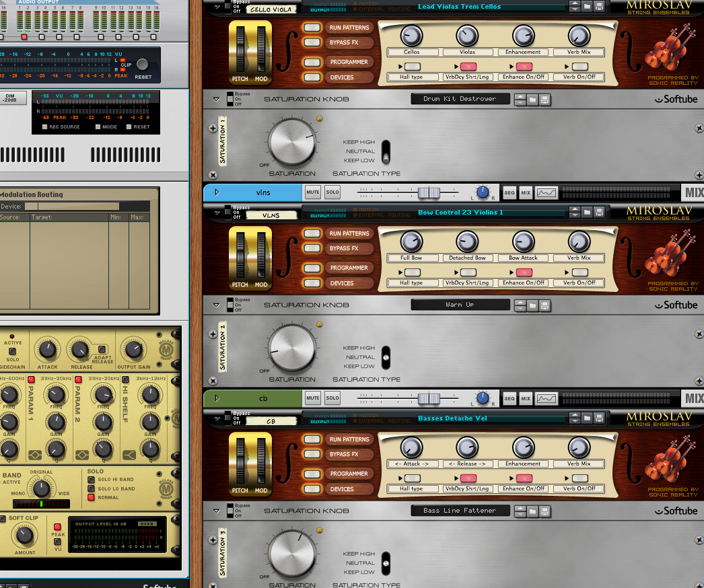Open patch browser for Bass Line Fattener
Screen dimensions: 704x588
[532, 511]
